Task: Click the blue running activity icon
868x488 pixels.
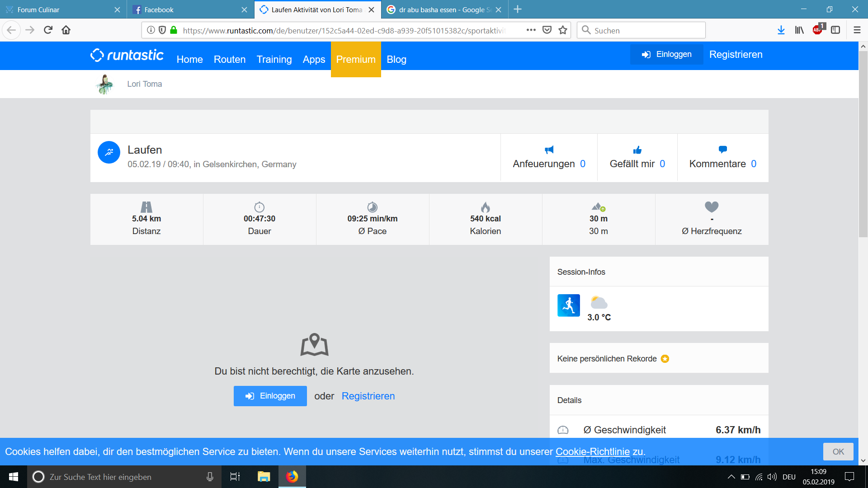Action: pyautogui.click(x=109, y=152)
